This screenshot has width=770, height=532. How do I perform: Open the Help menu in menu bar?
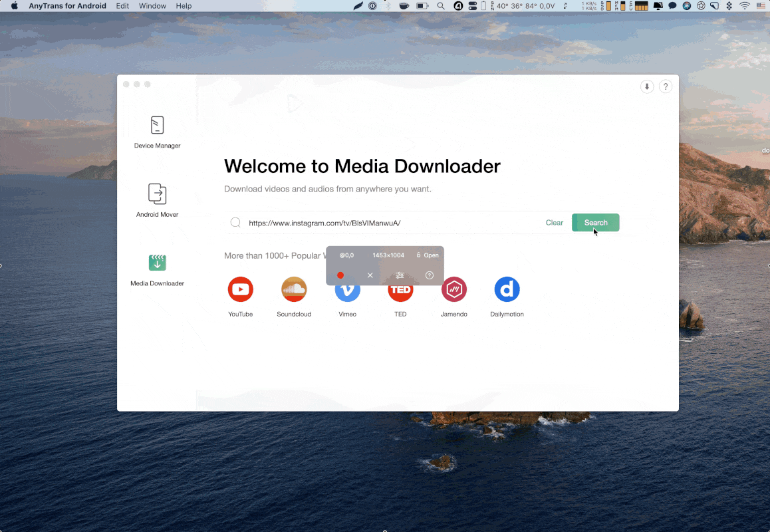(184, 6)
